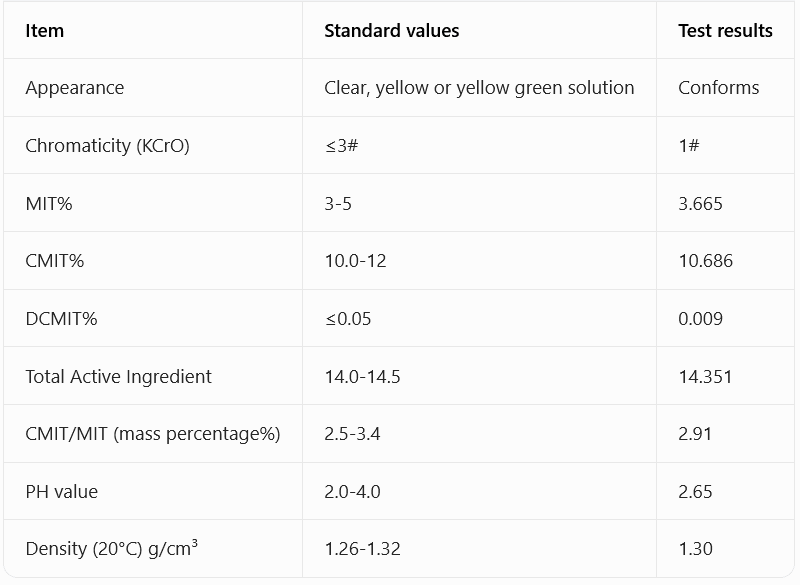Screen dimensions: 800x585
Task: Click the "MIT%" row label
Action: tap(49, 204)
